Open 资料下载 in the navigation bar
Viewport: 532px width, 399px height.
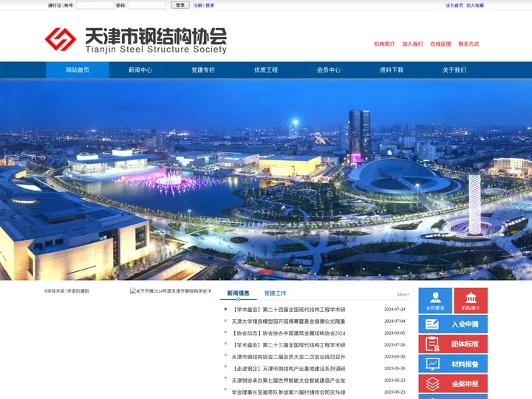tap(392, 70)
